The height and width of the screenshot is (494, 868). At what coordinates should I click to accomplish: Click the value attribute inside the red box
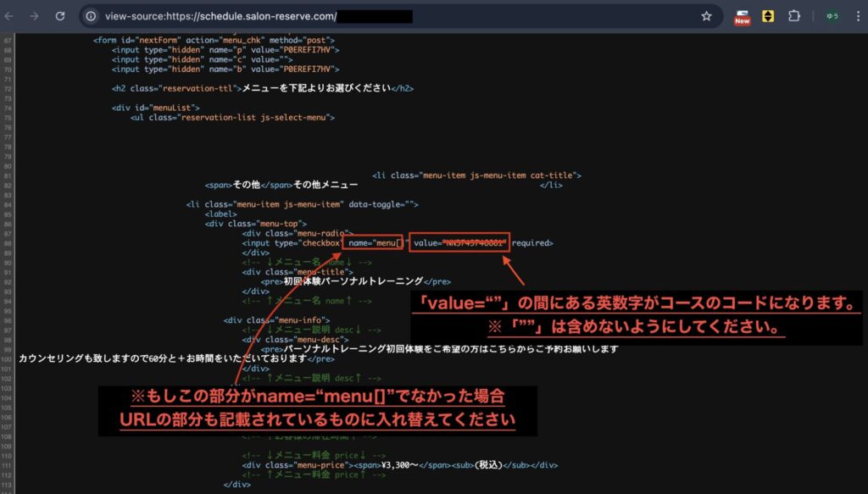point(459,243)
